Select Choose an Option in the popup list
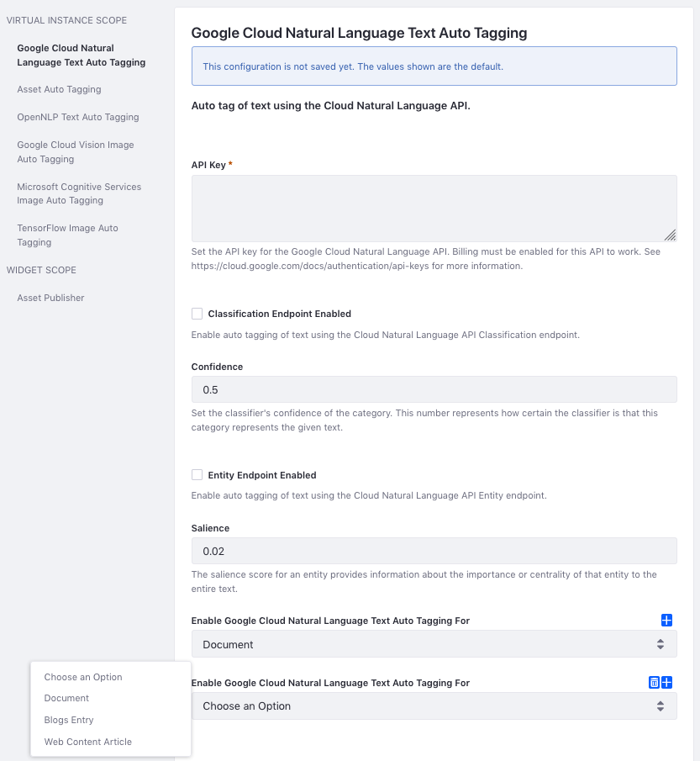700x761 pixels. pos(83,677)
